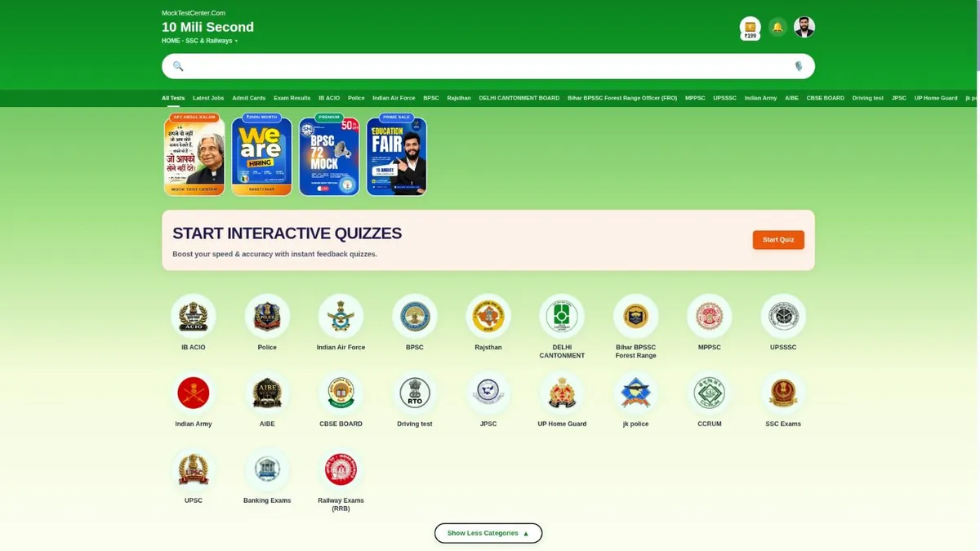Select the Police nav tab
Image resolution: width=980 pixels, height=551 pixels.
point(356,98)
